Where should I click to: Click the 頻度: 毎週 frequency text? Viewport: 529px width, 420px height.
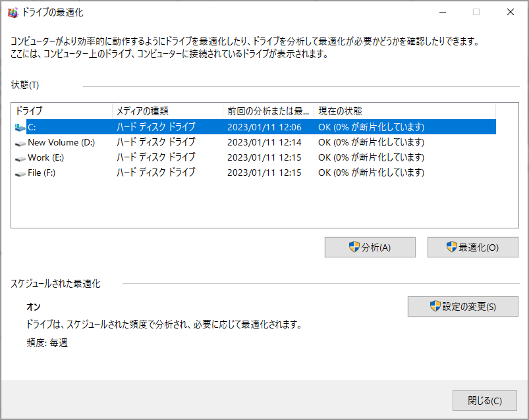point(47,343)
